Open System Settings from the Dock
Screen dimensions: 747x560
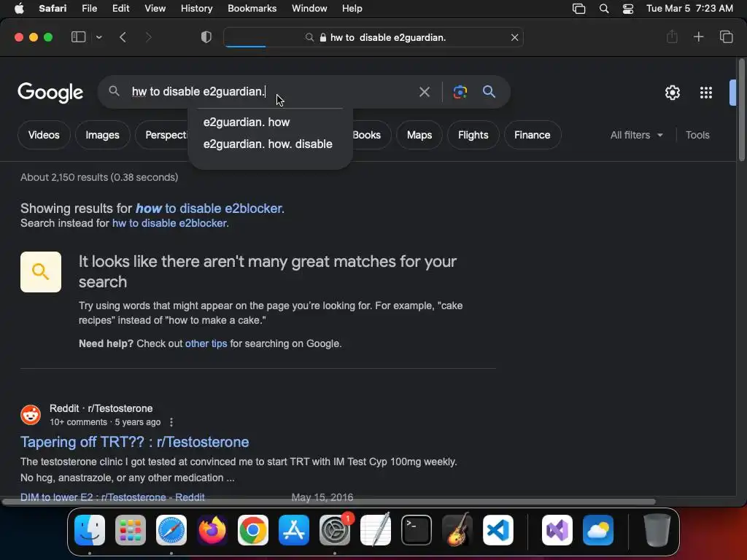335,530
